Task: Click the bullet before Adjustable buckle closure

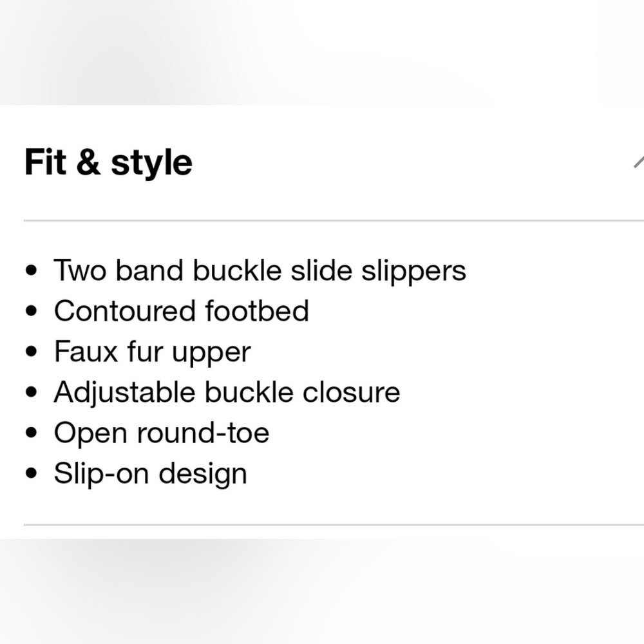Action: (31, 392)
